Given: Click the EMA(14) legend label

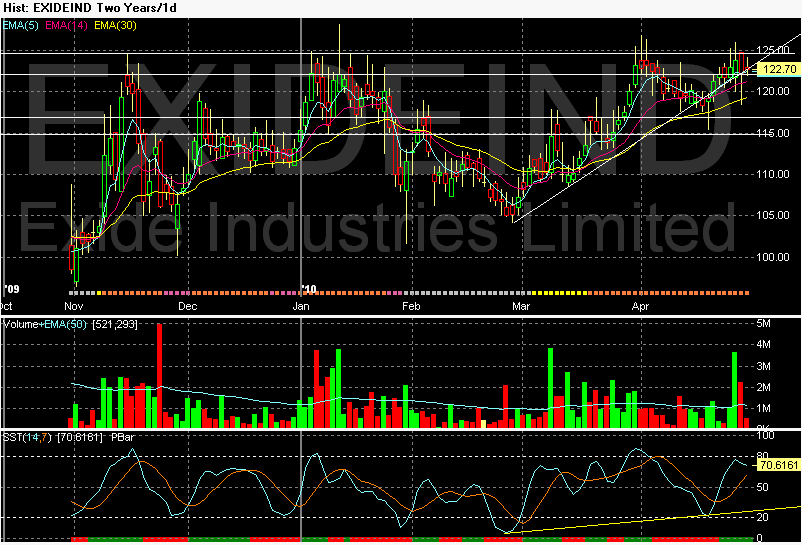Looking at the screenshot, I should click(66, 25).
